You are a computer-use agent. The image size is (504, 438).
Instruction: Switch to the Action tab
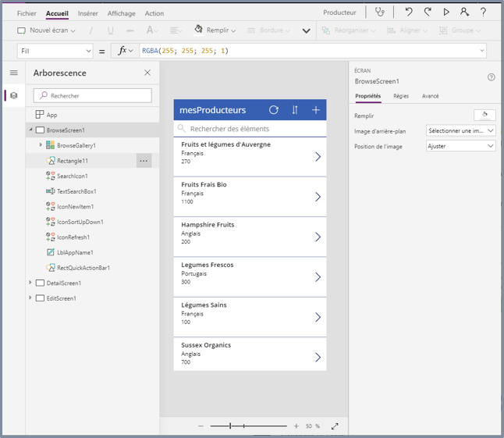tap(154, 13)
